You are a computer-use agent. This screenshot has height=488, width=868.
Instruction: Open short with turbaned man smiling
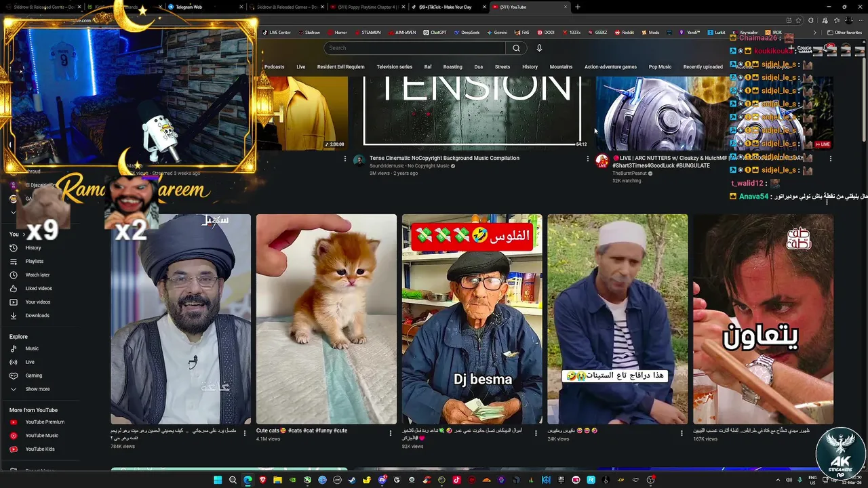[x=180, y=319]
